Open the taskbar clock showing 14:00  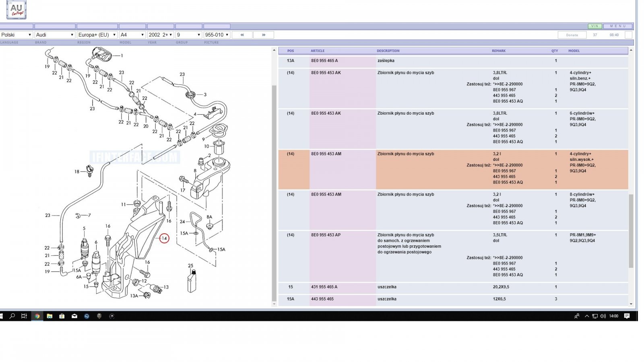613,316
